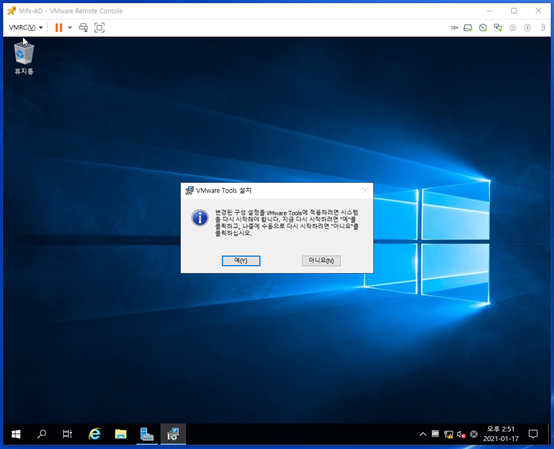The image size is (554, 449).
Task: Click the circled-X tray icon left of the clock
Action: coord(474,434)
